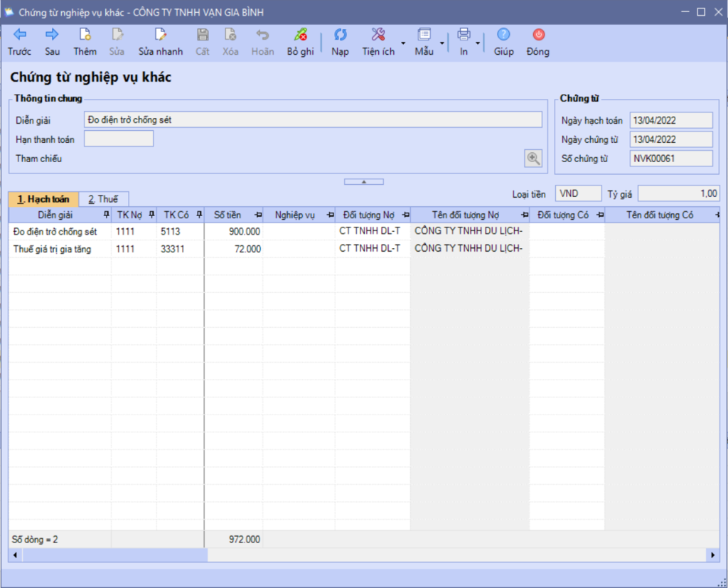Click the total amount 972.000
Screen dimensions: 728x588
245,539
